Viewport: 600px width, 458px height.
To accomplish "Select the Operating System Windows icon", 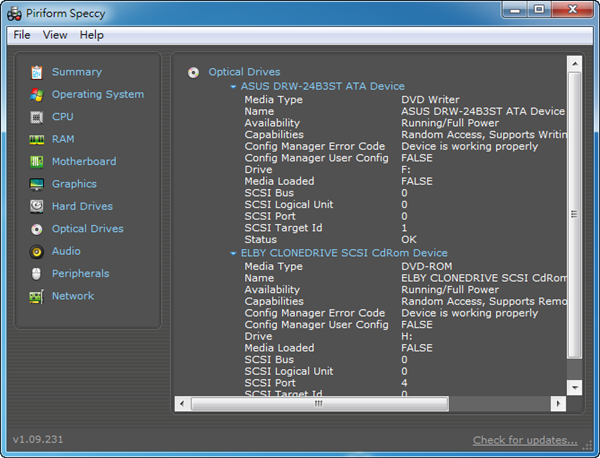I will pyautogui.click(x=37, y=95).
